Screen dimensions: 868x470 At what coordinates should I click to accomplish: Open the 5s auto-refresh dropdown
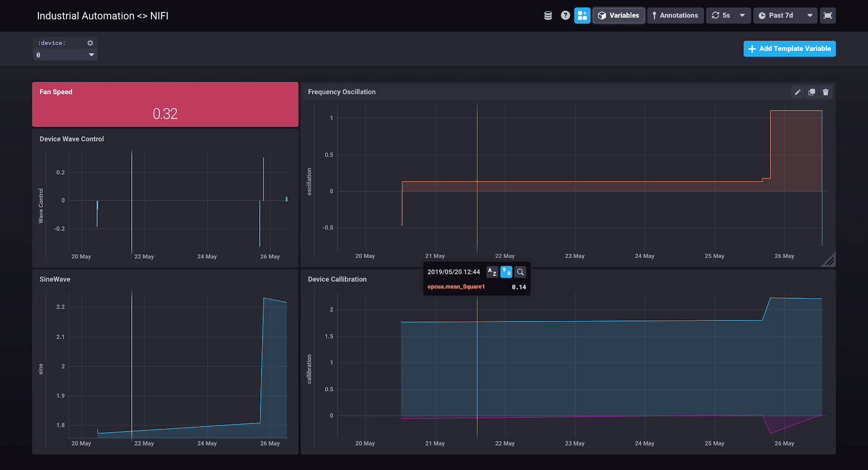728,16
